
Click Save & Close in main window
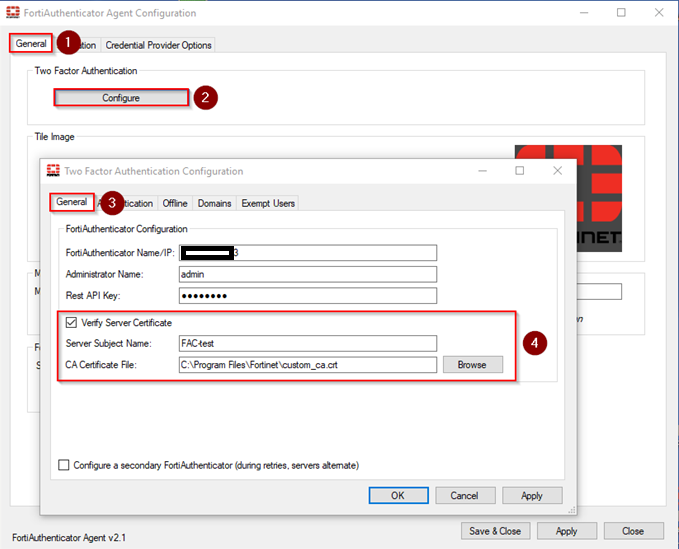pos(495,531)
